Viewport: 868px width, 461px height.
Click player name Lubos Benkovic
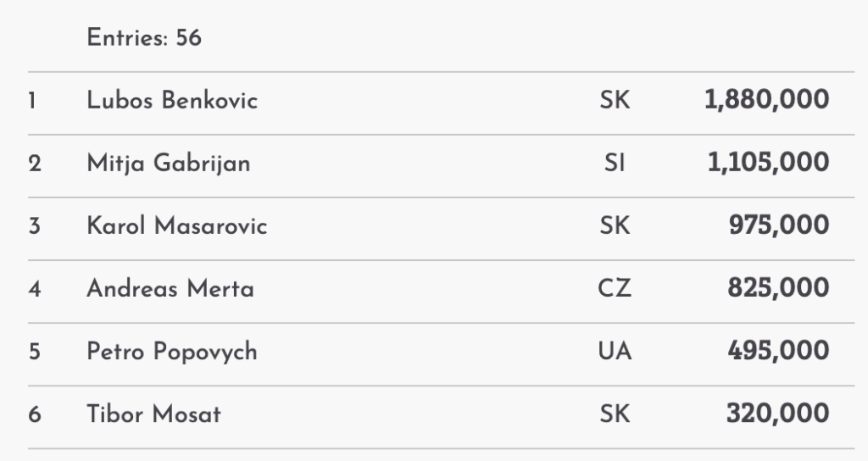click(172, 101)
